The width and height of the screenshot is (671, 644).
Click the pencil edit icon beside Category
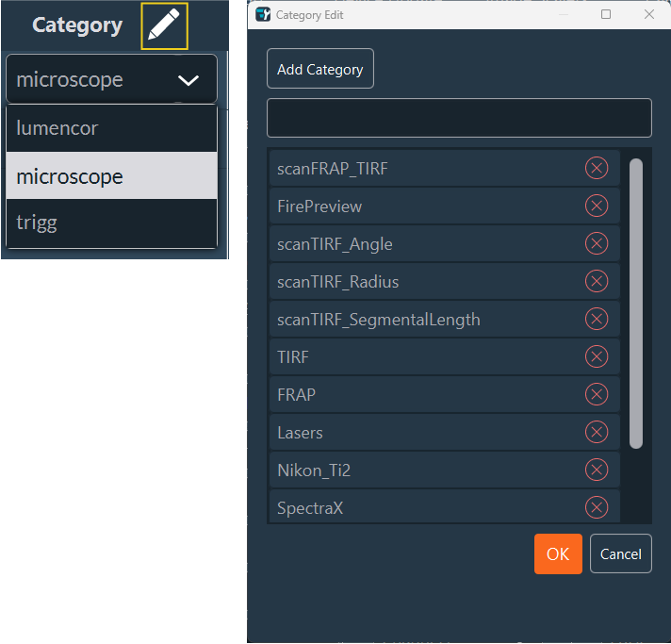click(x=164, y=26)
